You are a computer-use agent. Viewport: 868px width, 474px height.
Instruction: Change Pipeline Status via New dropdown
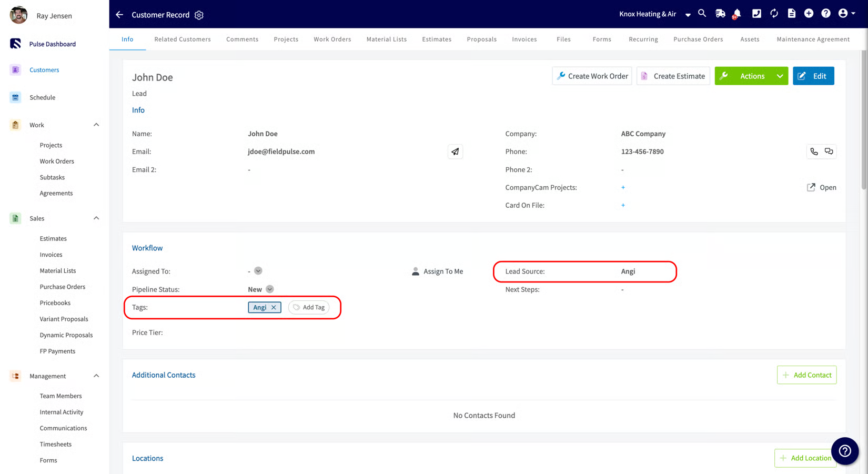270,289
